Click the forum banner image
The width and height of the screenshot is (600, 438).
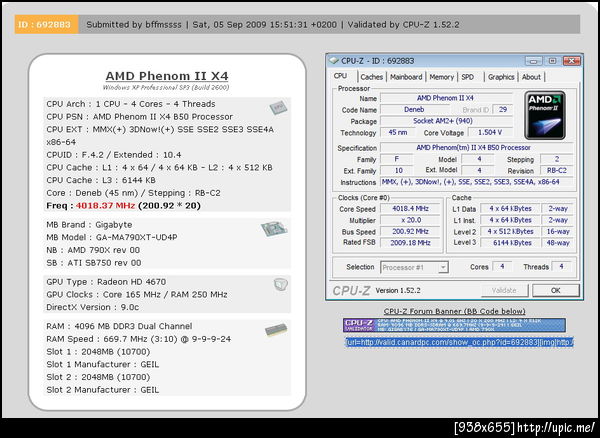454,325
